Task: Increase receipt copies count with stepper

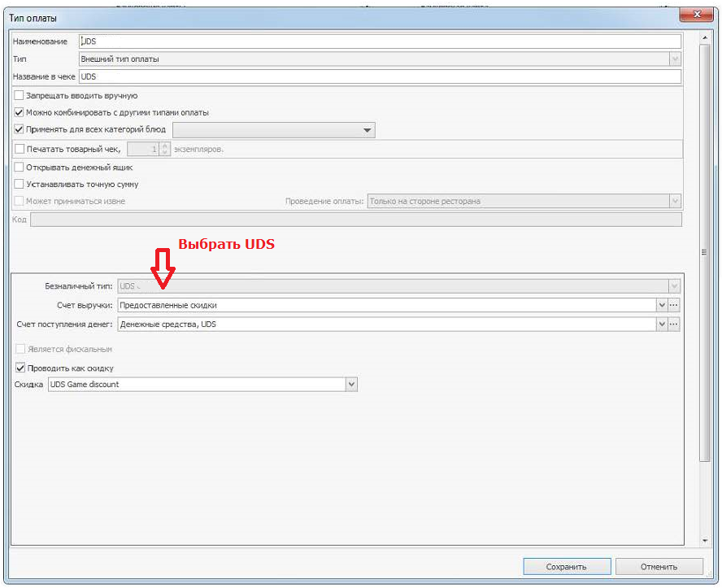Action: pyautogui.click(x=165, y=146)
